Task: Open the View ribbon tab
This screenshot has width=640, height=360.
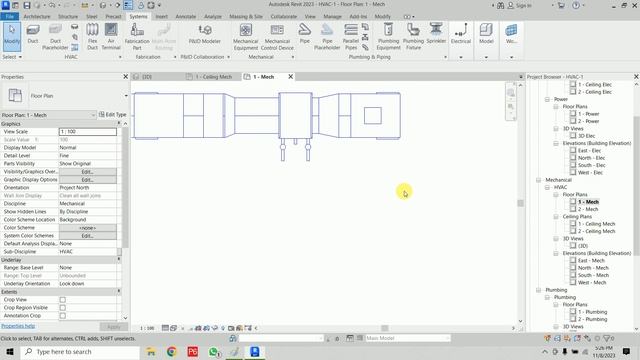Action: tap(310, 16)
